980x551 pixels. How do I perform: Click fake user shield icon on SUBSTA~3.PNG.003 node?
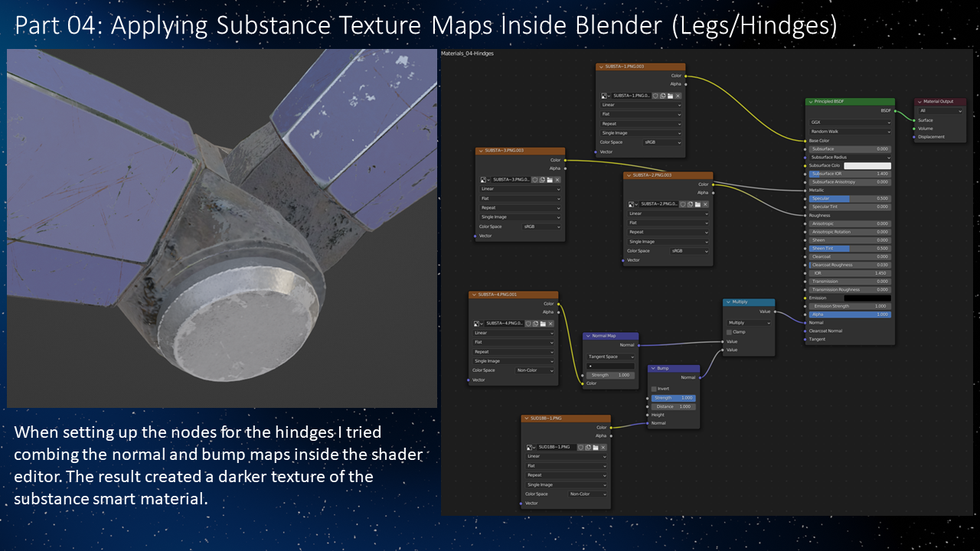534,180
